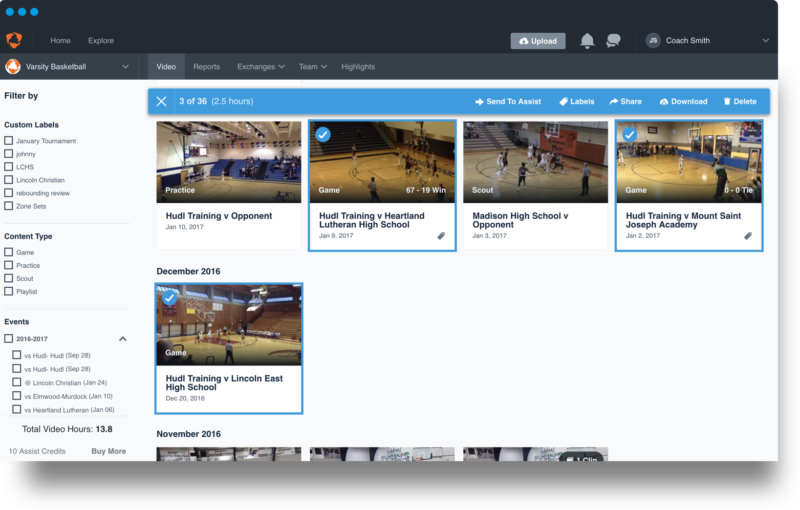Collapse the 2016-2017 events list

tap(122, 339)
